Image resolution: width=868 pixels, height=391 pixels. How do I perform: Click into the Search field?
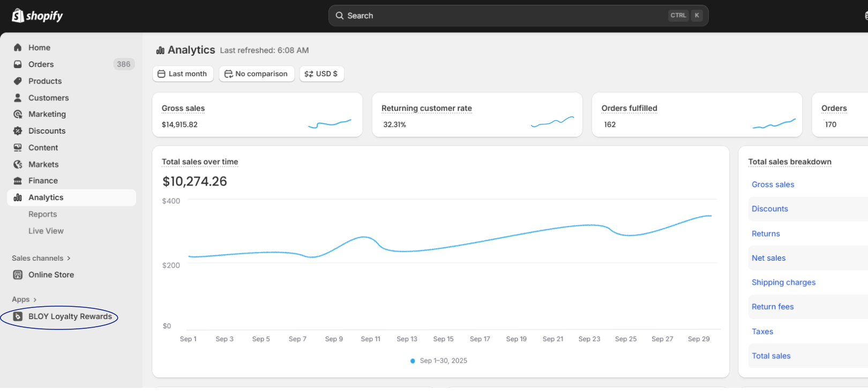click(x=504, y=16)
